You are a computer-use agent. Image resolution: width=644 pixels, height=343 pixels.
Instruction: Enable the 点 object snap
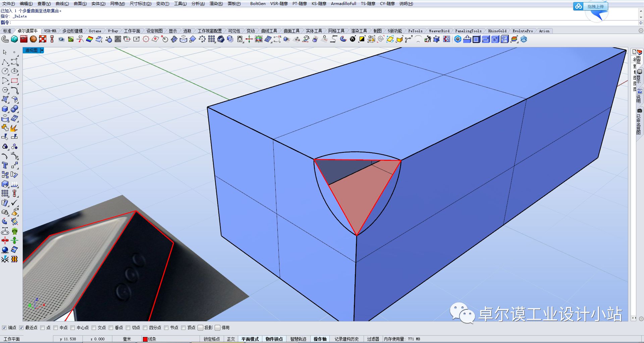tap(42, 328)
